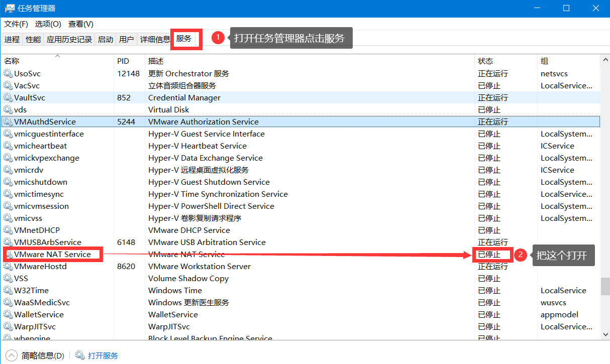Click the netsvcs group cell
The image size is (610, 364).
coord(554,73)
